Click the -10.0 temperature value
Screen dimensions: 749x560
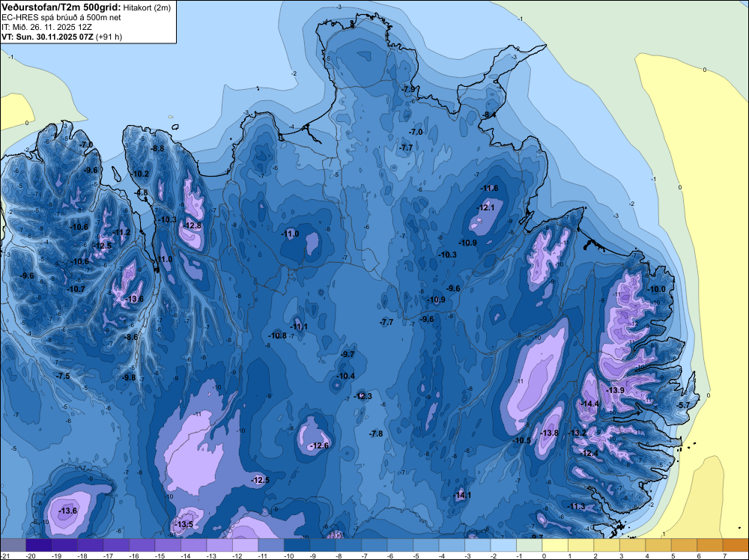pyautogui.click(x=656, y=289)
